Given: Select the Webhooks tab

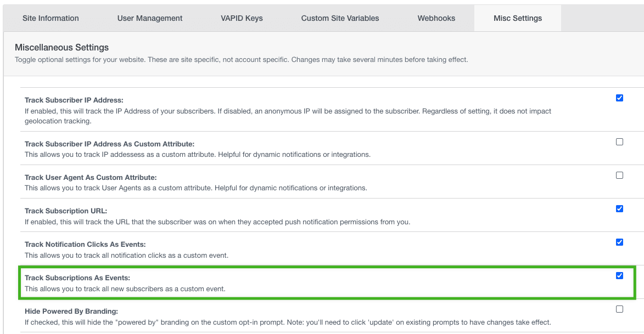Looking at the screenshot, I should click(x=436, y=18).
